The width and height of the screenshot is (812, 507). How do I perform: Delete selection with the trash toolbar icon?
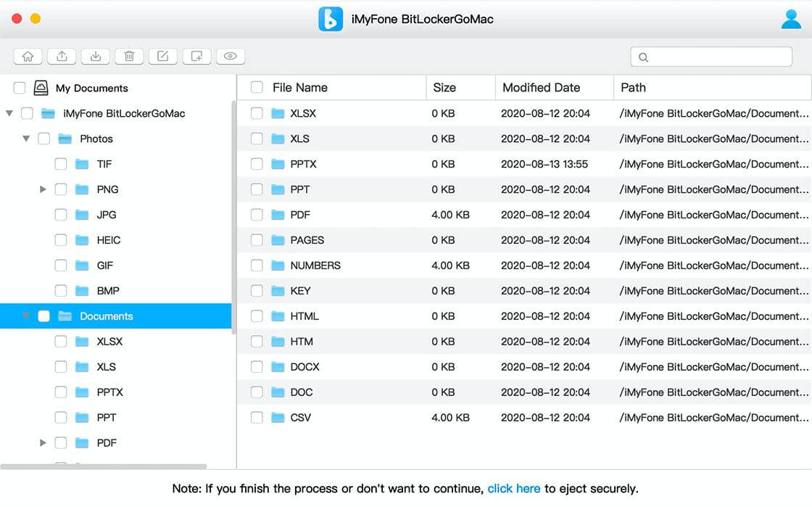(x=130, y=57)
